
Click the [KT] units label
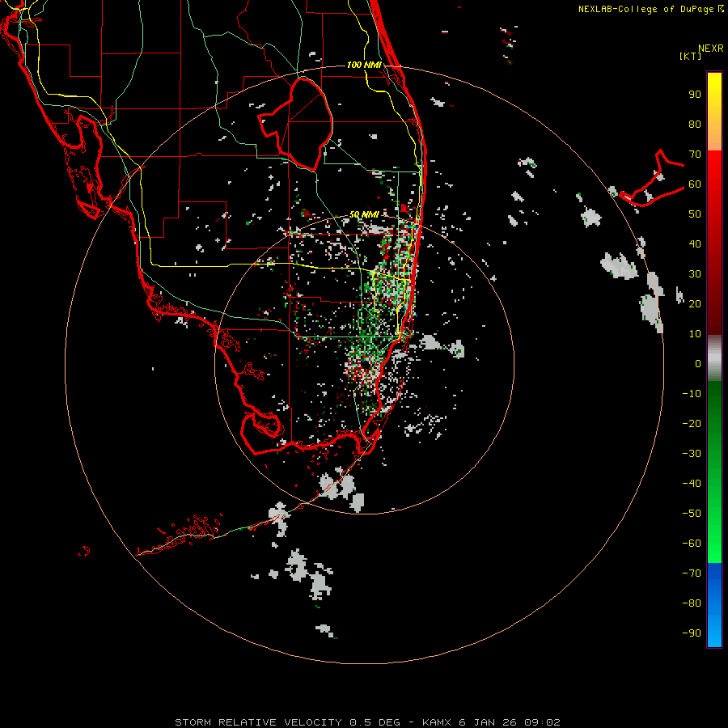pos(691,56)
